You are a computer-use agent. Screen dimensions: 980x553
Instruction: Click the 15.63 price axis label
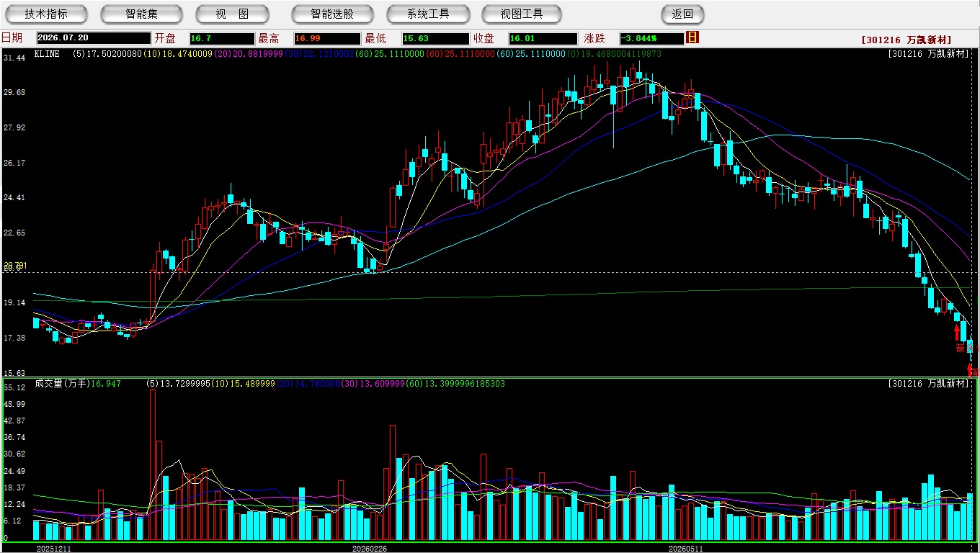[14, 373]
